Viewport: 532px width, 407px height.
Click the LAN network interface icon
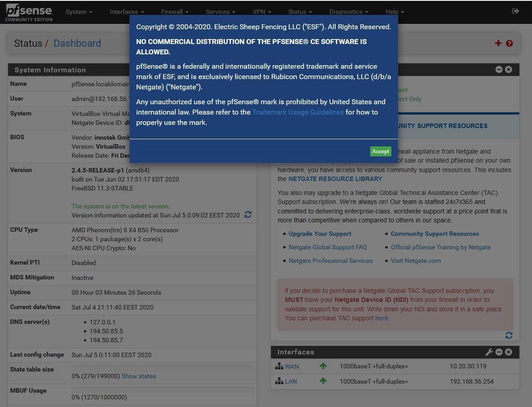pos(279,381)
